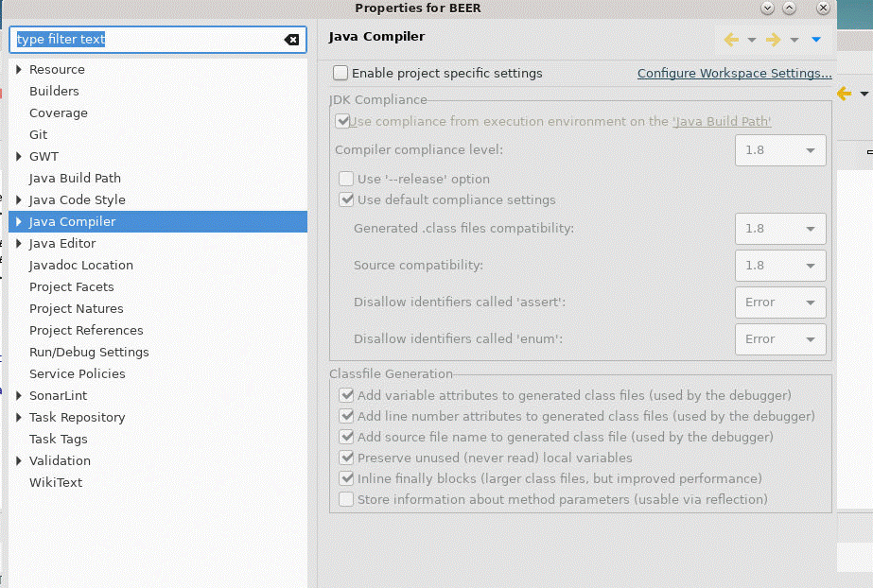Open the blue view menu triangle
This screenshot has width=873, height=588.
pos(816,40)
